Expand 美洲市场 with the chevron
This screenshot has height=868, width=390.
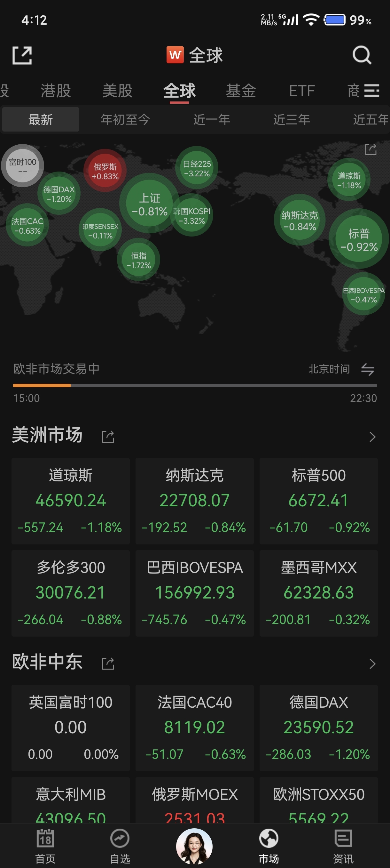pyautogui.click(x=372, y=437)
